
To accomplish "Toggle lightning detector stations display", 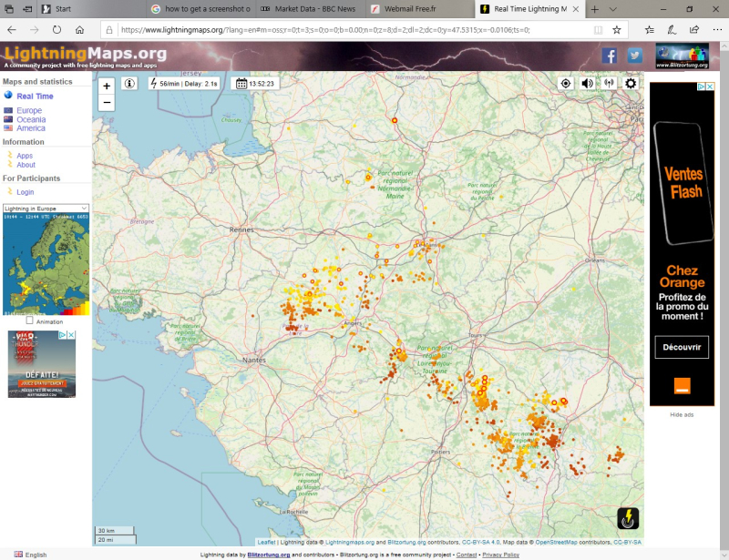I will pyautogui.click(x=609, y=83).
